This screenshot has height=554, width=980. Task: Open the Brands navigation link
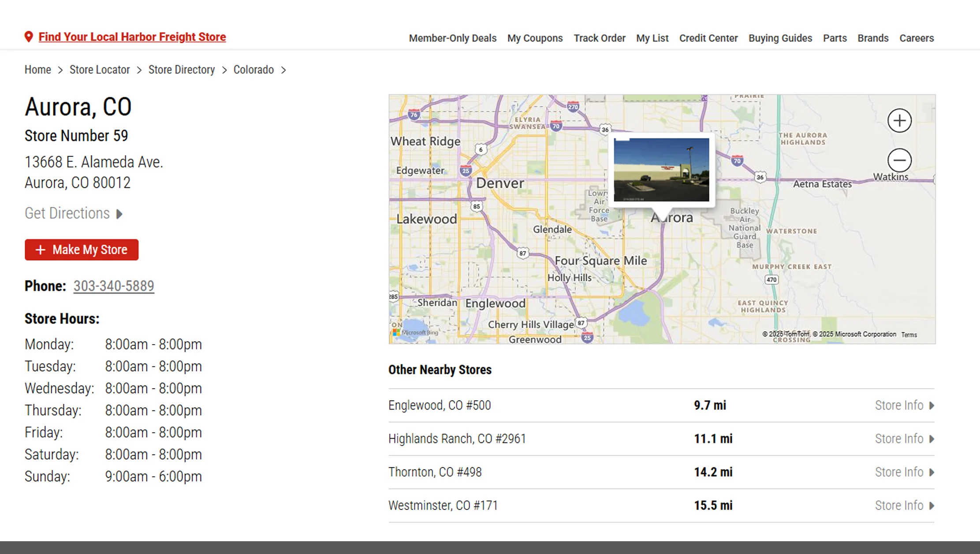pyautogui.click(x=872, y=38)
